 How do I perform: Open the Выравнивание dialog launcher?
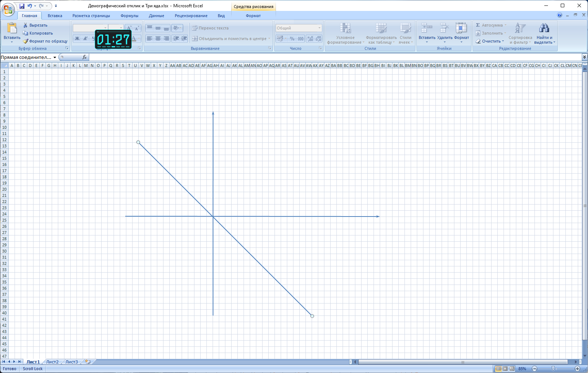point(270,48)
